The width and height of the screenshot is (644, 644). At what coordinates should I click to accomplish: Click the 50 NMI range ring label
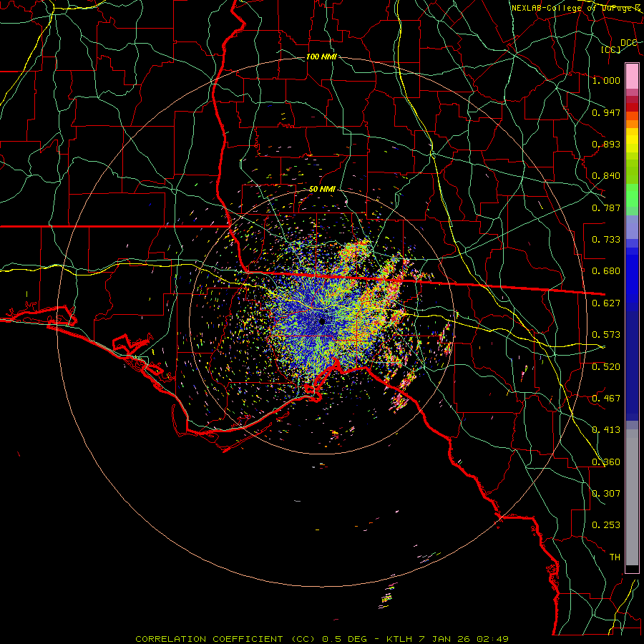pos(322,190)
